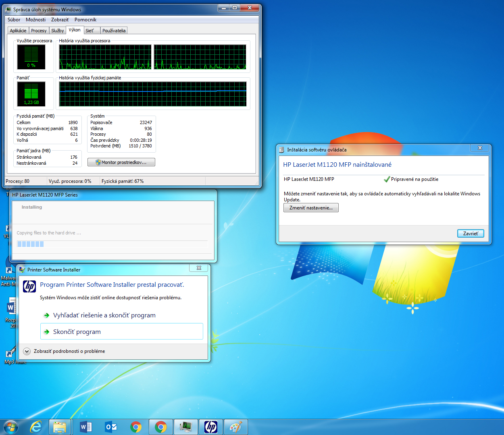Click the physical memory history graph
This screenshot has width=504, height=435.
[x=153, y=94]
